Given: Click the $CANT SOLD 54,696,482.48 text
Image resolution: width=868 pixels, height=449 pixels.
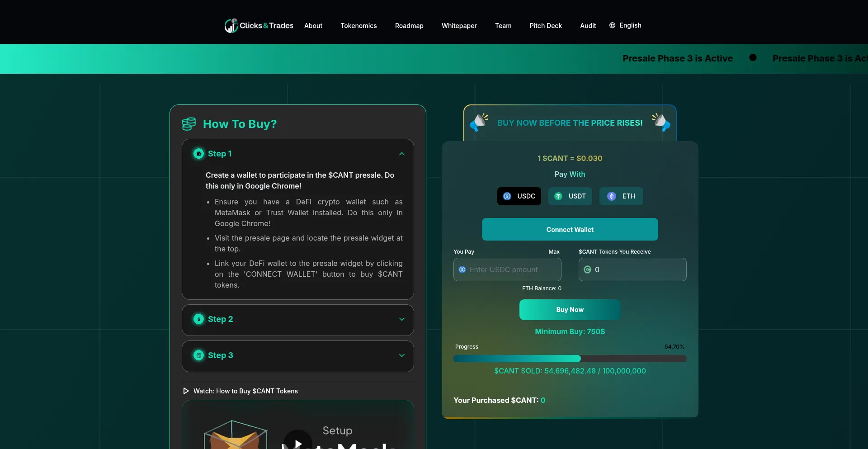Looking at the screenshot, I should coord(570,371).
